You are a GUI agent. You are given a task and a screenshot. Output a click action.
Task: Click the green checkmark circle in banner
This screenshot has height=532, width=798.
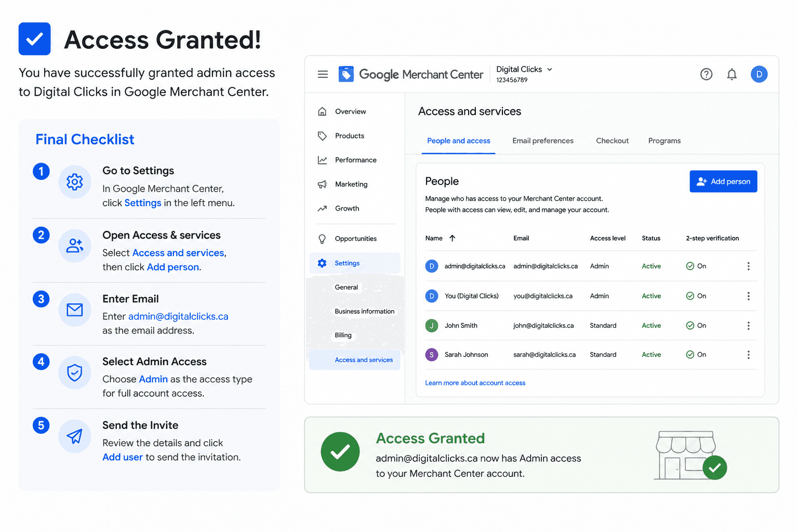pos(340,452)
